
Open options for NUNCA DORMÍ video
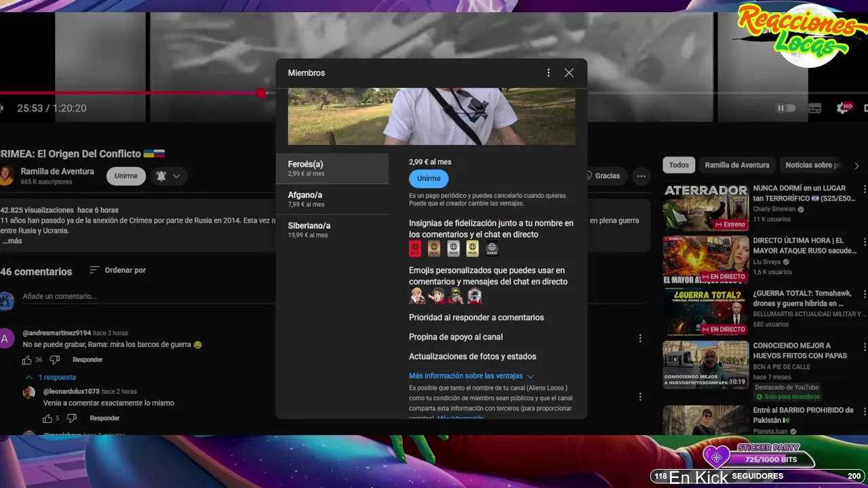point(864,188)
